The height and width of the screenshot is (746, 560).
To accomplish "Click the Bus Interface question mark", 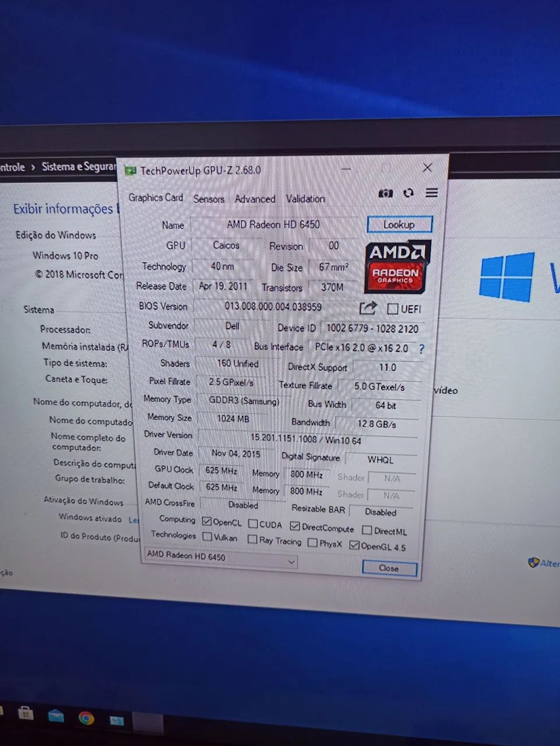I will pyautogui.click(x=422, y=349).
